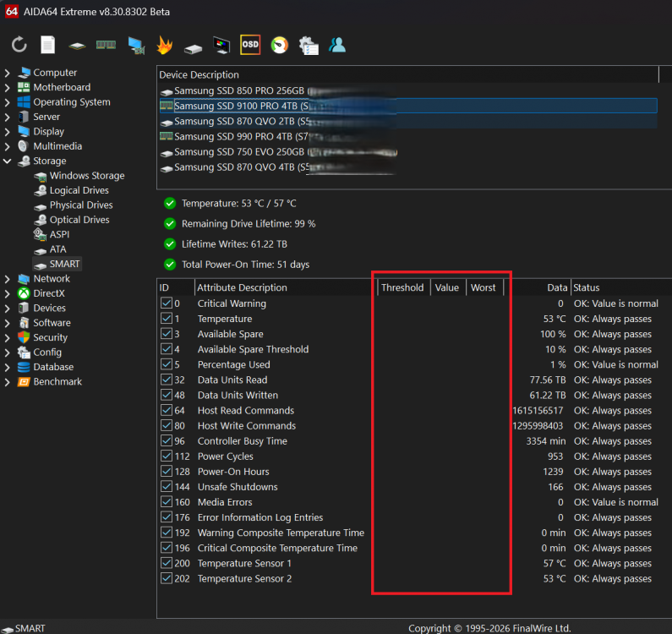Toggle the Available Spare checkbox (ID 3)
The height and width of the screenshot is (634, 672).
tap(167, 334)
